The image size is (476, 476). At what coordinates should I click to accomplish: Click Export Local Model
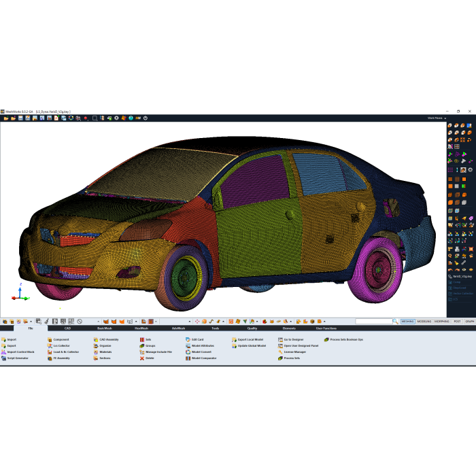tap(250, 339)
